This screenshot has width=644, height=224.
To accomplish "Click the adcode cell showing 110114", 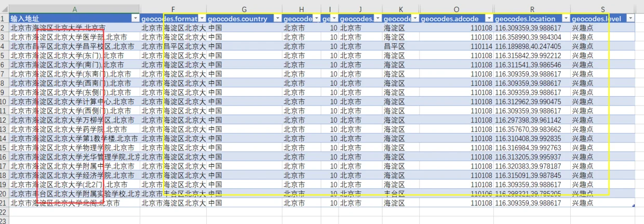I will (x=456, y=46).
